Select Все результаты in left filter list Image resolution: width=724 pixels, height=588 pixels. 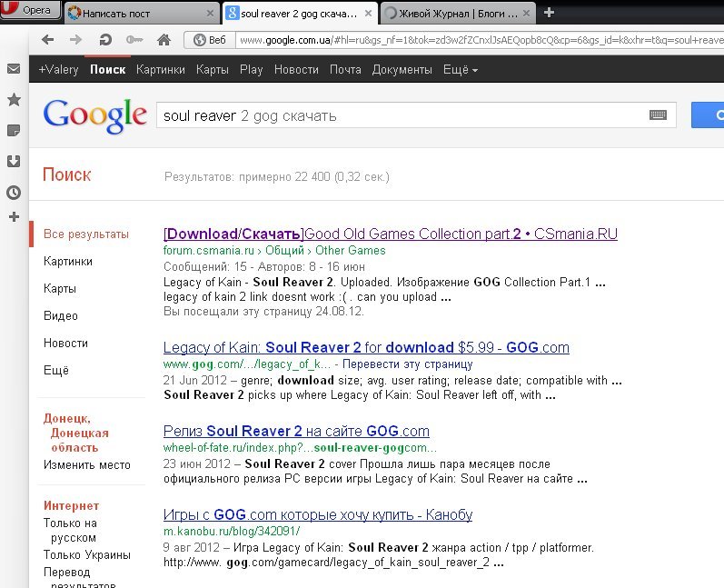click(86, 234)
